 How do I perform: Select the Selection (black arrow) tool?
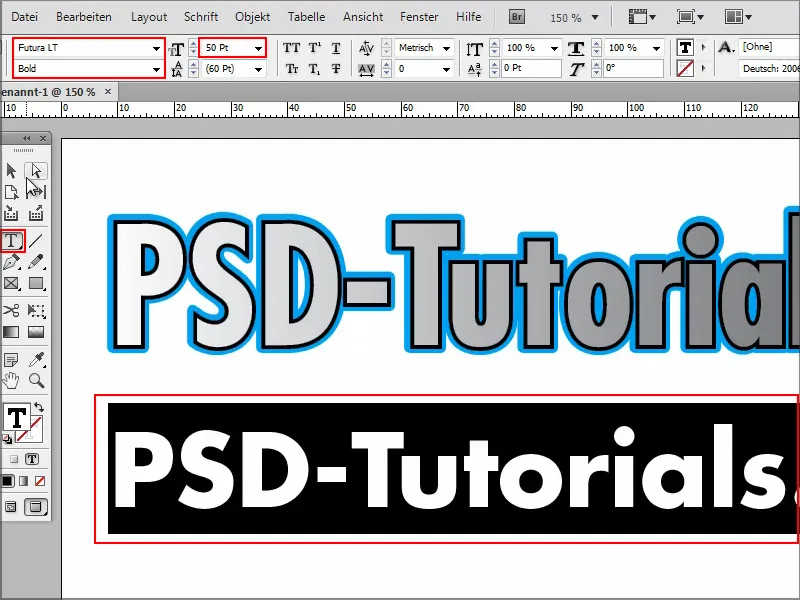(11, 170)
